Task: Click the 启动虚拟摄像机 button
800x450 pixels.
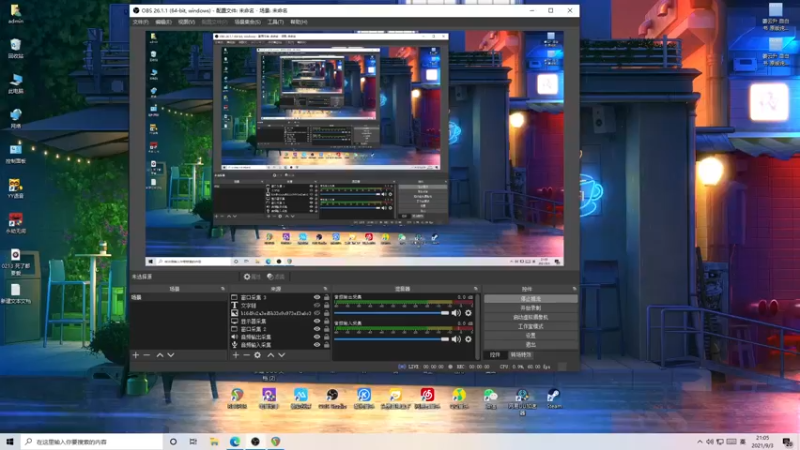Action: click(531, 317)
